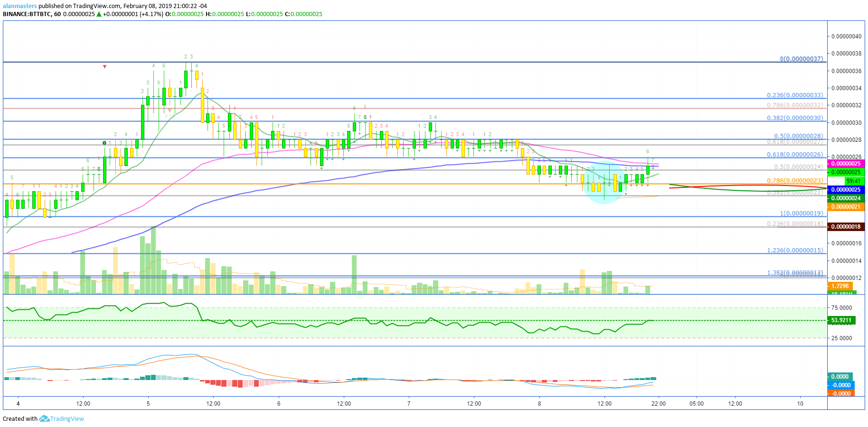Image resolution: width=868 pixels, height=427 pixels.
Task: Select the red 0.786(0.00000032) Fibonacci label
Action: (795, 105)
